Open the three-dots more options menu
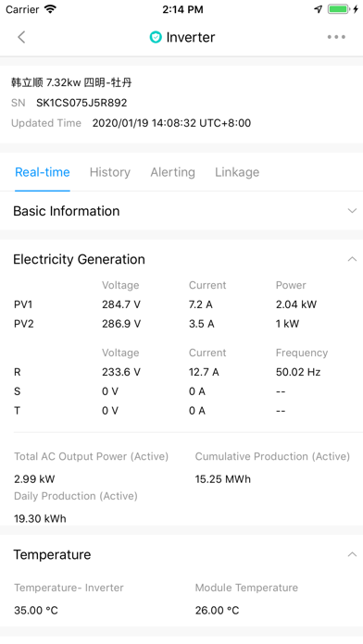 click(x=336, y=37)
